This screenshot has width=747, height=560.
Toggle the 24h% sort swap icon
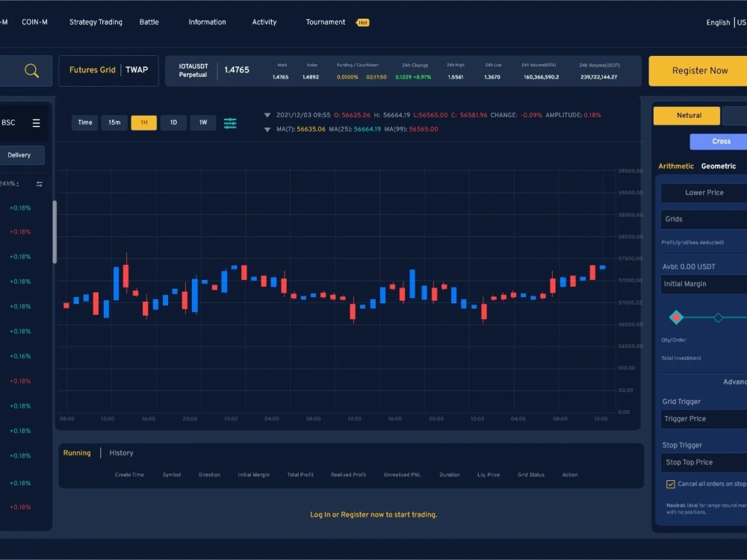40,184
